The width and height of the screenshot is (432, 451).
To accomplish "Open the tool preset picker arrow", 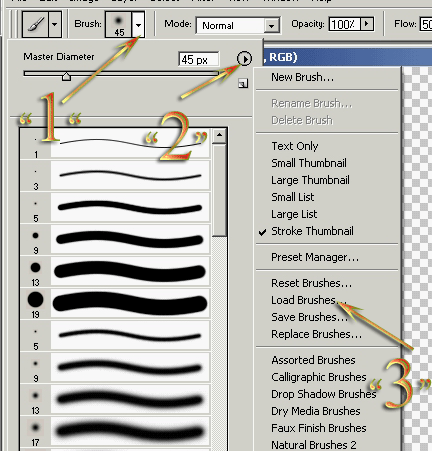I will 55,24.
